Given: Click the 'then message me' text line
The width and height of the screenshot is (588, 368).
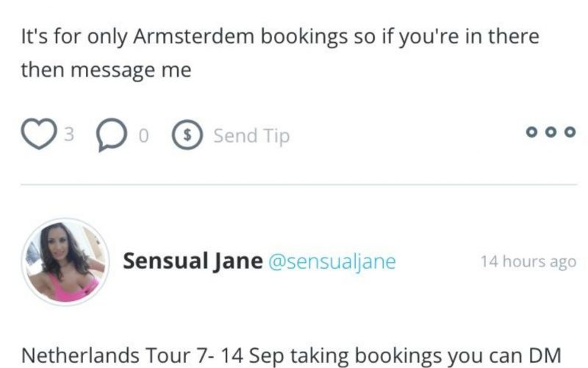Looking at the screenshot, I should pyautogui.click(x=106, y=70).
